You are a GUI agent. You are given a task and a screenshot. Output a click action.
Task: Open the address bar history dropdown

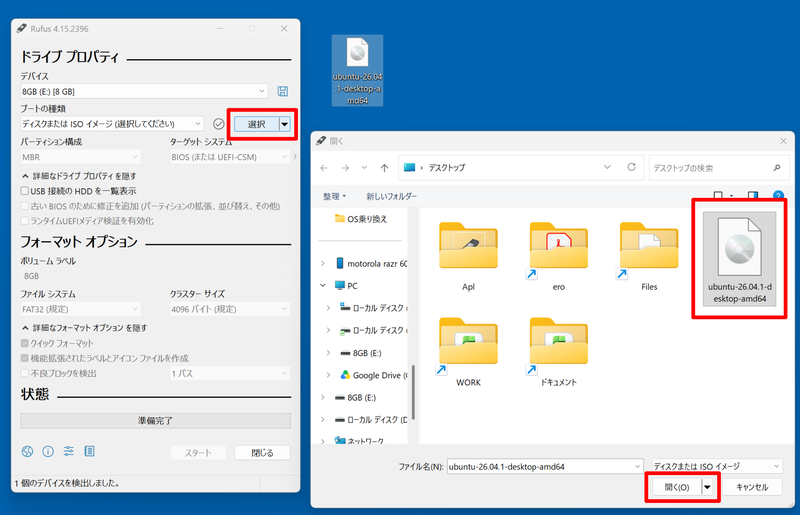[x=607, y=167]
